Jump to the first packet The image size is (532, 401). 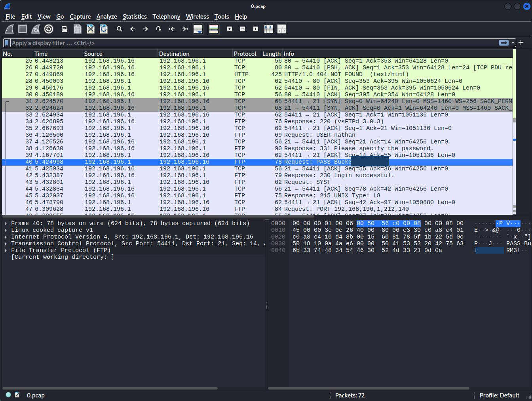pos(172,29)
